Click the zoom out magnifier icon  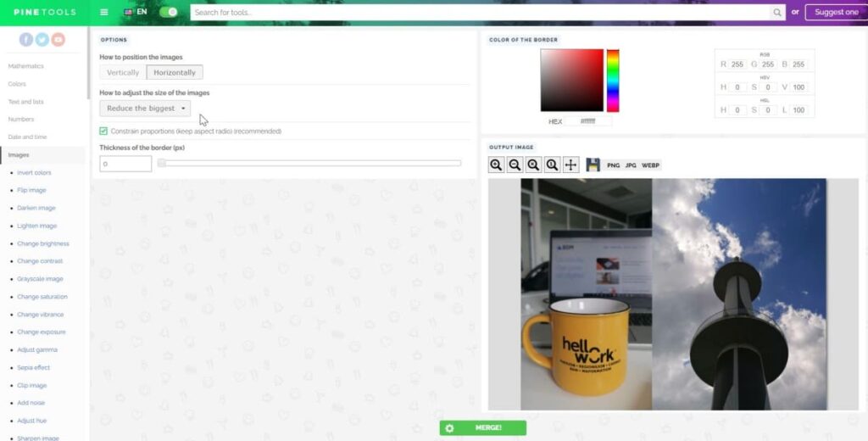pos(515,165)
